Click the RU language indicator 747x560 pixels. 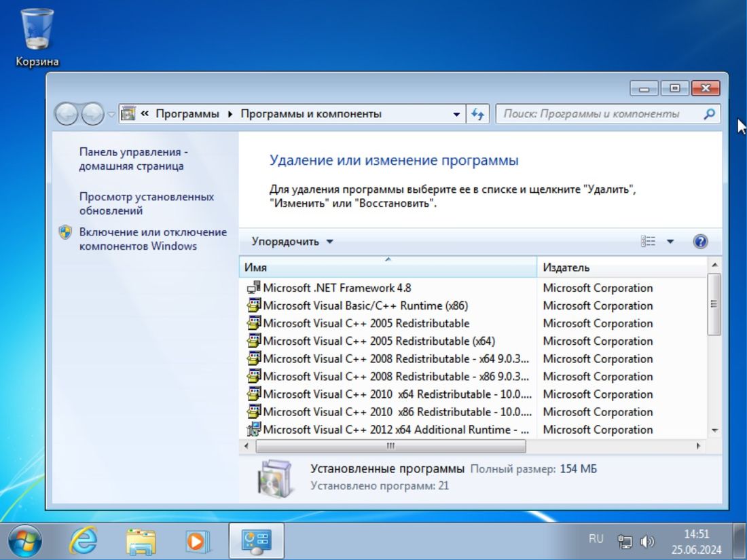pyautogui.click(x=596, y=538)
